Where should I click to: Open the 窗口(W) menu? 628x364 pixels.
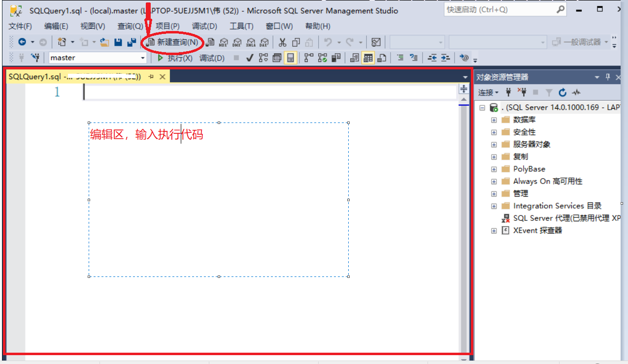[279, 26]
